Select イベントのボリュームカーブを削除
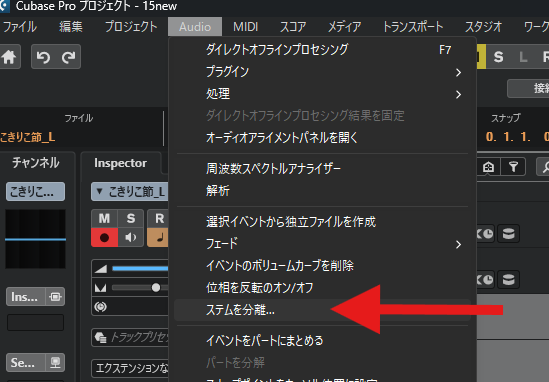 [x=322, y=266]
